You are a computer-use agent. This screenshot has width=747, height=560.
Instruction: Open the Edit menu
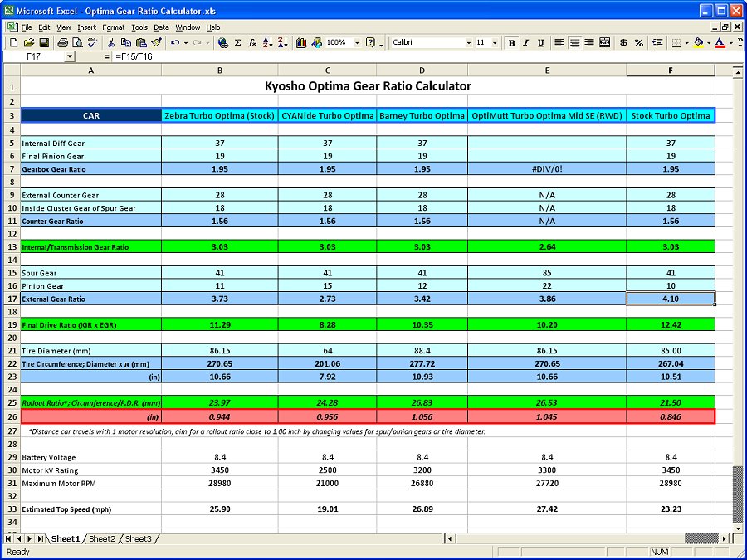click(44, 27)
